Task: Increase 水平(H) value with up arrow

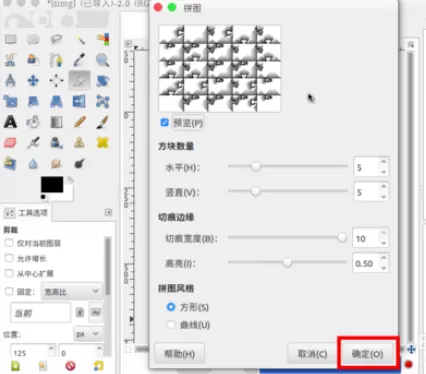Action: point(384,162)
